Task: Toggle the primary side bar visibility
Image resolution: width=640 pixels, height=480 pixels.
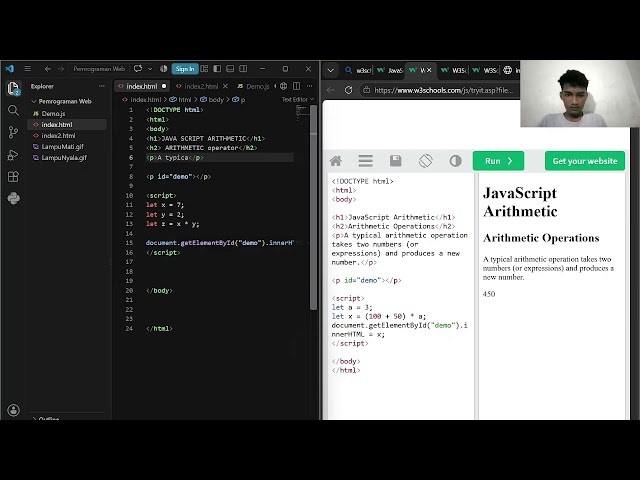Action: pos(217,69)
